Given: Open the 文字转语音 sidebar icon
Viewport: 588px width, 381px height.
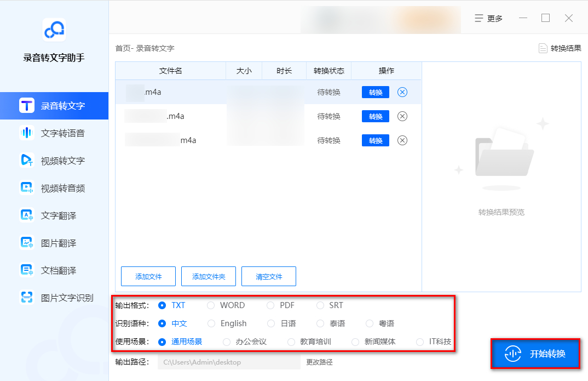Looking at the screenshot, I should coord(27,133).
